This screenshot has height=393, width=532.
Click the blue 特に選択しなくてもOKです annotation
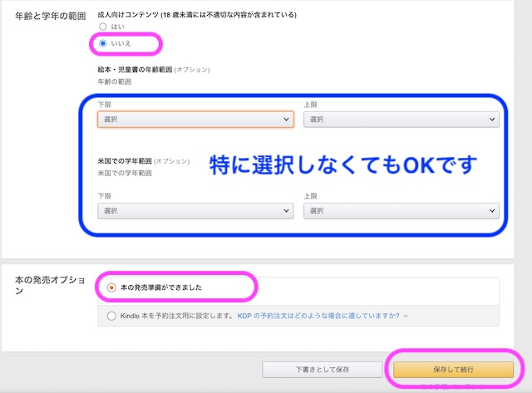click(x=342, y=165)
